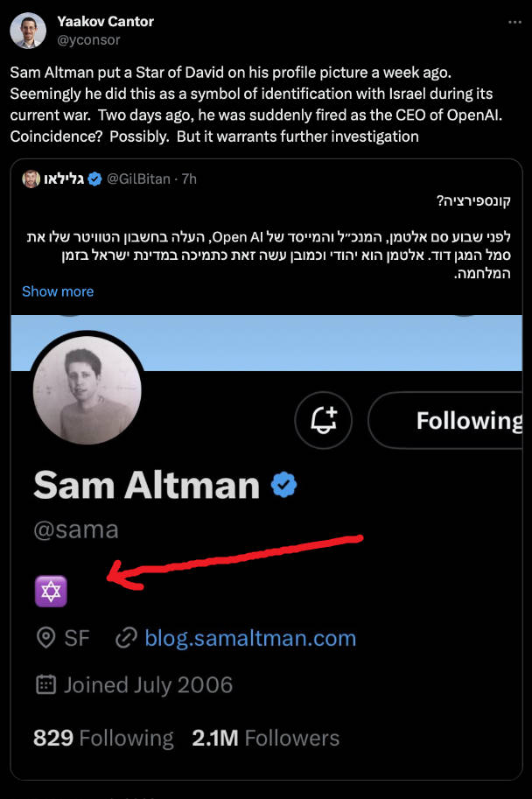This screenshot has height=799, width=532.
Task: Open the @GilBitan handle in the quoted tweet
Action: click(x=142, y=179)
